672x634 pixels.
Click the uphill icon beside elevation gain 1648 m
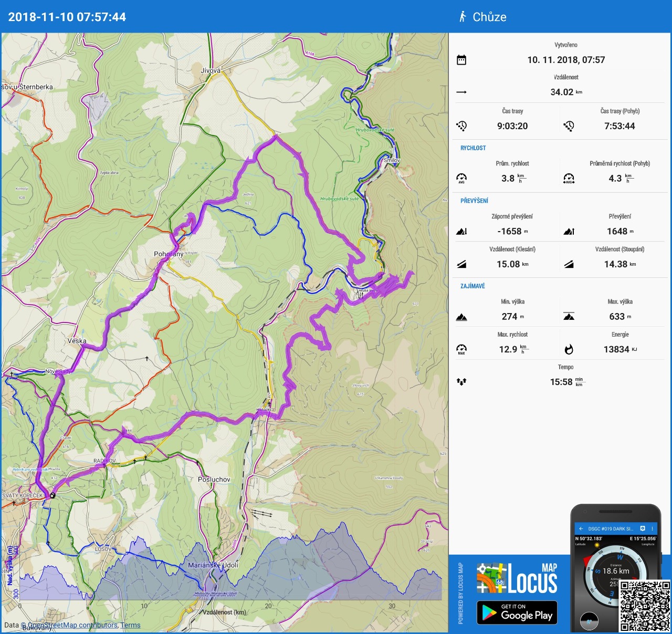[569, 232]
